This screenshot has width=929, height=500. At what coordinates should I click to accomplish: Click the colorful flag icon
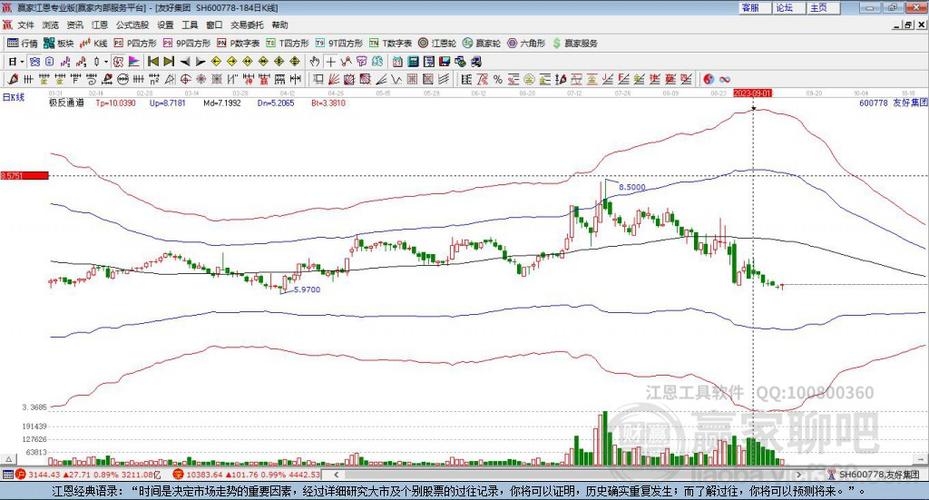point(134,61)
